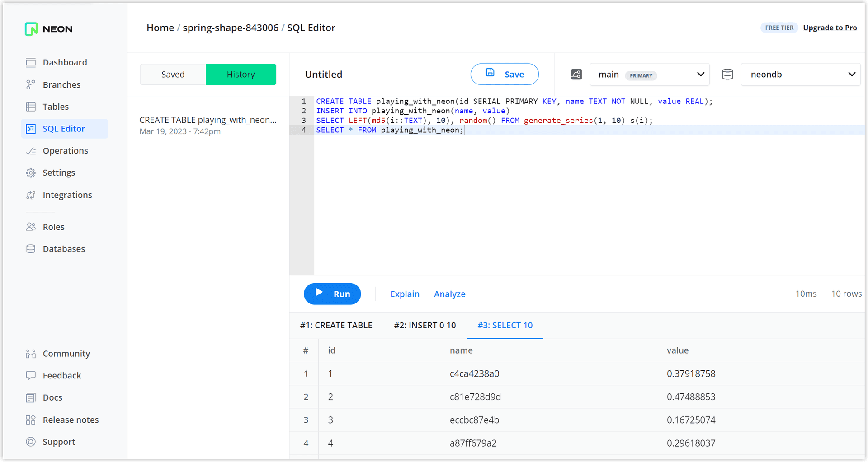The image size is (868, 462).
Task: Click the Integrations sidebar icon
Action: pyautogui.click(x=31, y=195)
